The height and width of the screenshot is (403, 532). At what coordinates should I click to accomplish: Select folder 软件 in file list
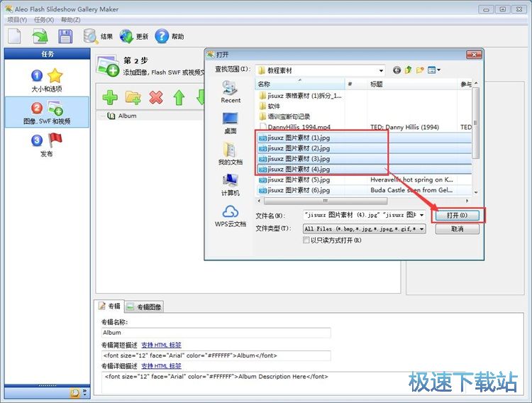[x=270, y=106]
